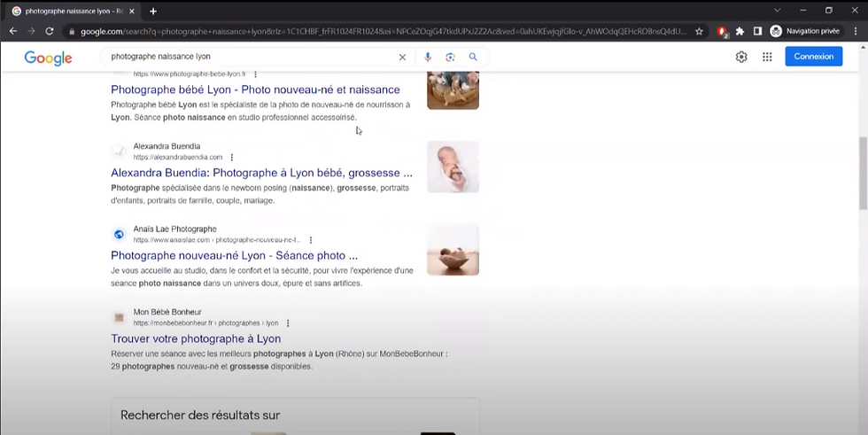Open Trouver votre photographe à Lyon link
The width and height of the screenshot is (868, 435).
click(x=196, y=338)
